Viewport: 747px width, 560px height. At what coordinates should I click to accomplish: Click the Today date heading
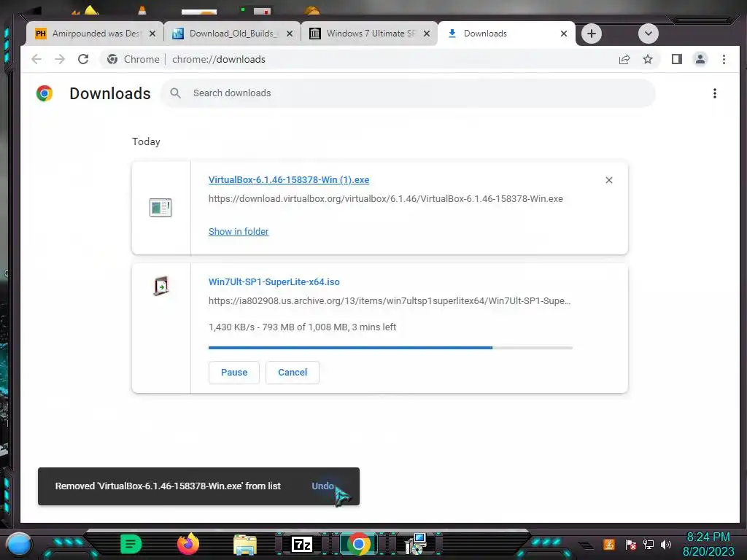146,142
